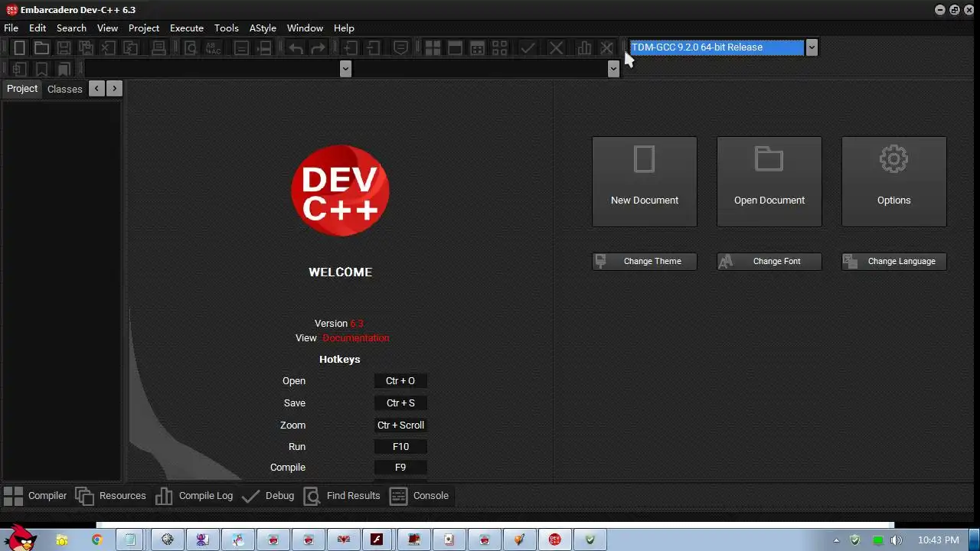The image size is (980, 551).
Task: Open the Compile Log bottom tab
Action: pyautogui.click(x=194, y=496)
